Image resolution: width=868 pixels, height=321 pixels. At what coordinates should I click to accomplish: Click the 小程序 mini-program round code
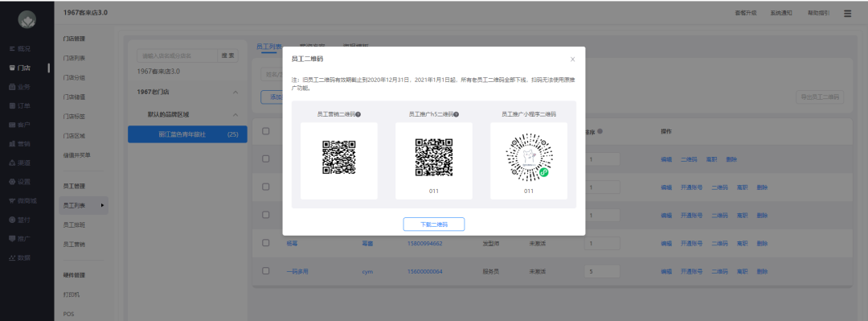tap(529, 157)
